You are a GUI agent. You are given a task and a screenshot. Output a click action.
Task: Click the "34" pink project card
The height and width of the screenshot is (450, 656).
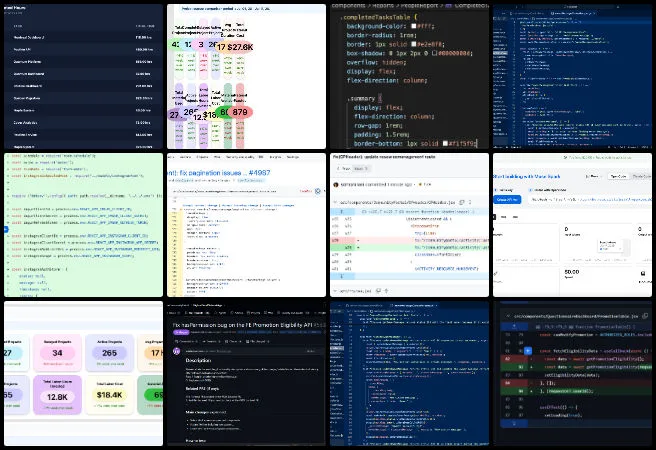[x=57, y=353]
